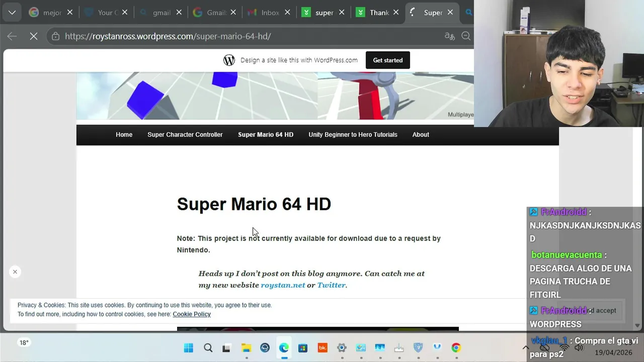The width and height of the screenshot is (644, 362).
Task: Close the active 'Super' tab
Action: [450, 13]
